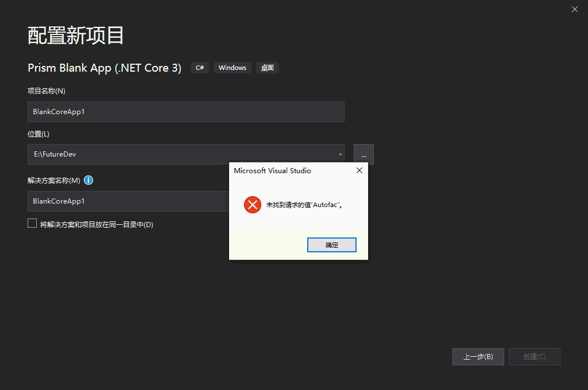
Task: Click the info icon next to 解决方案名称
Action: pos(88,180)
